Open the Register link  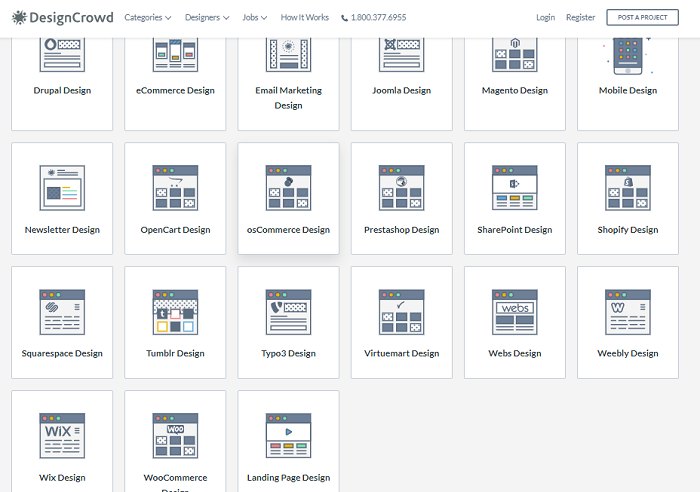(x=580, y=17)
